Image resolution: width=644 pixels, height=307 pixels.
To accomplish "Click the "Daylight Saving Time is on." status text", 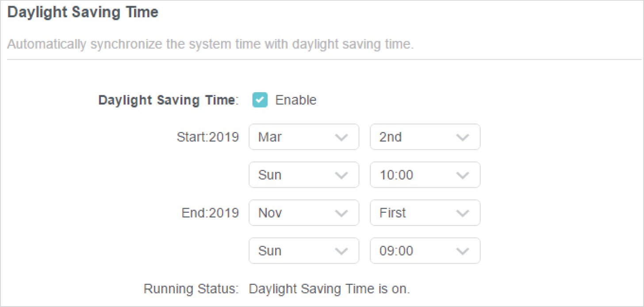I will coord(330,289).
